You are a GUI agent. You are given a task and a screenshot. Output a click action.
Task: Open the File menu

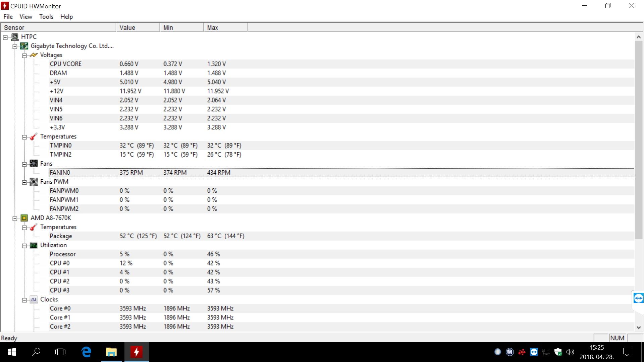pos(8,17)
